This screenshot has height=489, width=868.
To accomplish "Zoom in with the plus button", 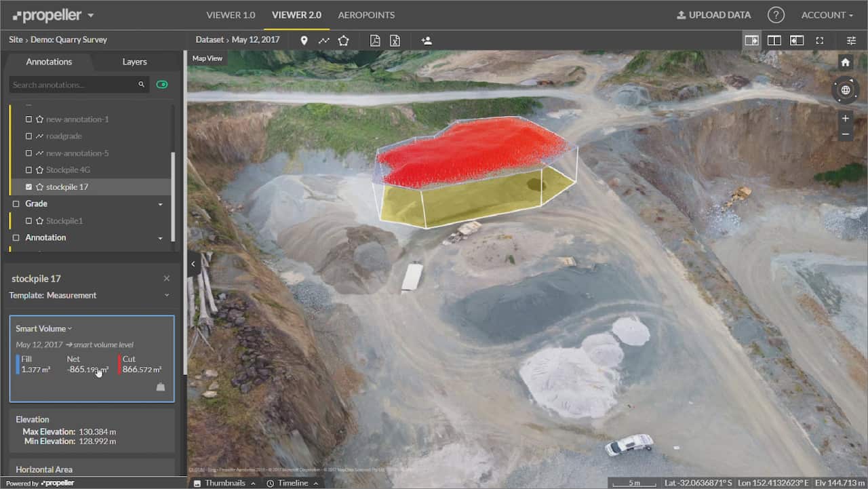I will pyautogui.click(x=845, y=118).
